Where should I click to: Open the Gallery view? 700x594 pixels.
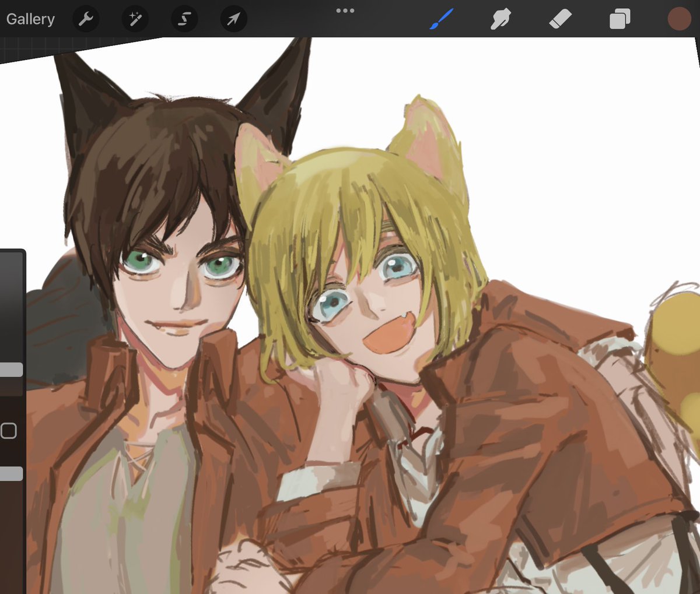30,19
